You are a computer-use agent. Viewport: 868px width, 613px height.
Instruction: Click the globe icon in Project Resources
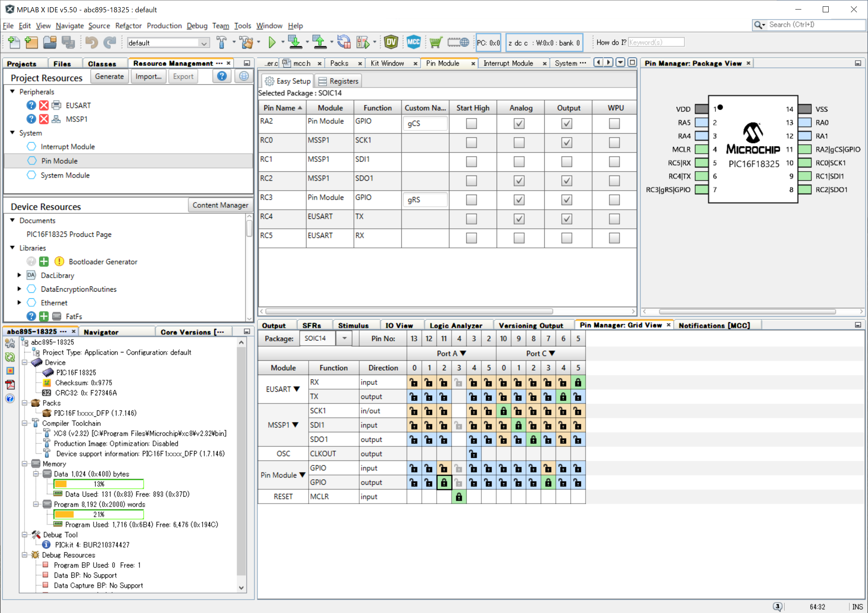tap(244, 76)
